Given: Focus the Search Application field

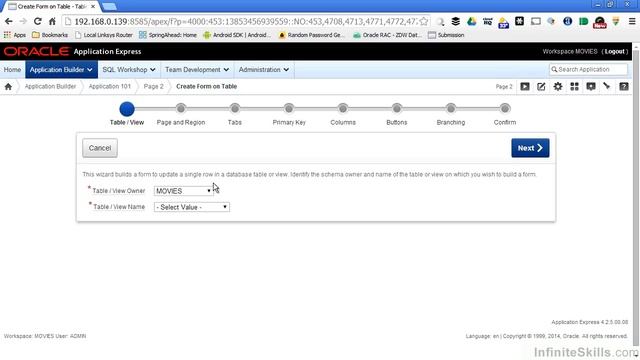Looking at the screenshot, I should (588, 69).
